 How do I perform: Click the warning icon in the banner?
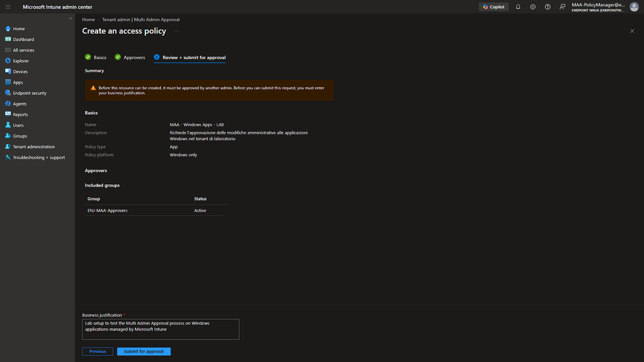click(93, 88)
